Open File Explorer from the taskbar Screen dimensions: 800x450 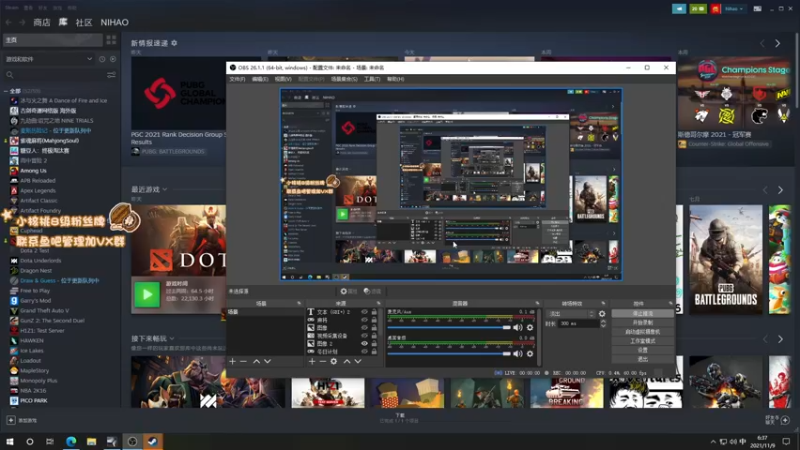point(91,441)
